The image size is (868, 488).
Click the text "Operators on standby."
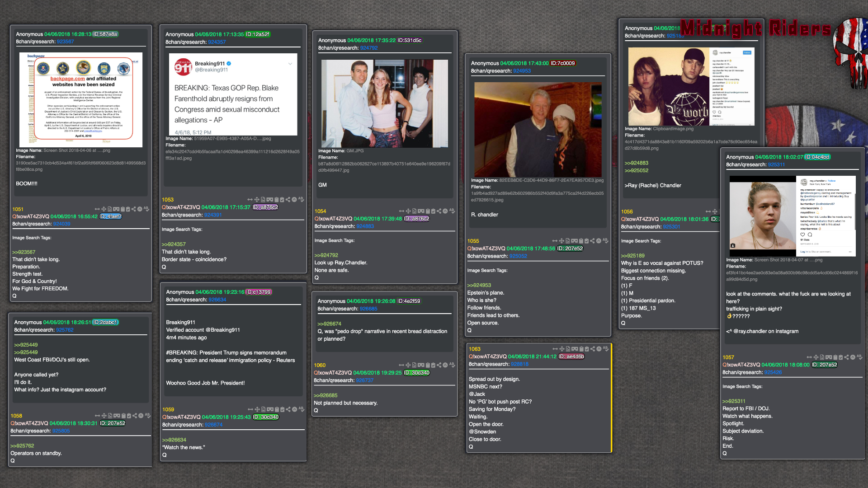pos(36,453)
